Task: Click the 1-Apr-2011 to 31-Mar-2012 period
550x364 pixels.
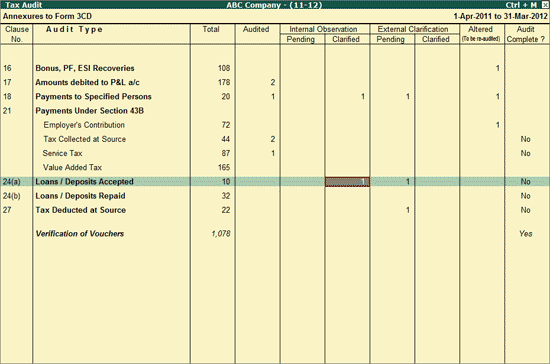Action: pos(501,16)
